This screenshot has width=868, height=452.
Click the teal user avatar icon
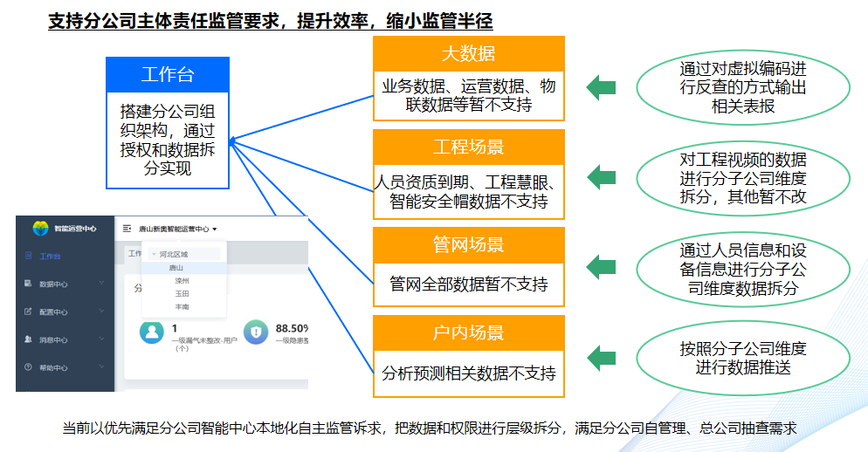pos(152,332)
